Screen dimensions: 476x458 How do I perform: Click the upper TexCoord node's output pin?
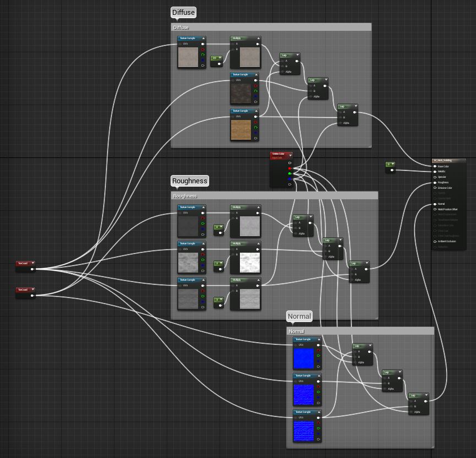[32, 269]
